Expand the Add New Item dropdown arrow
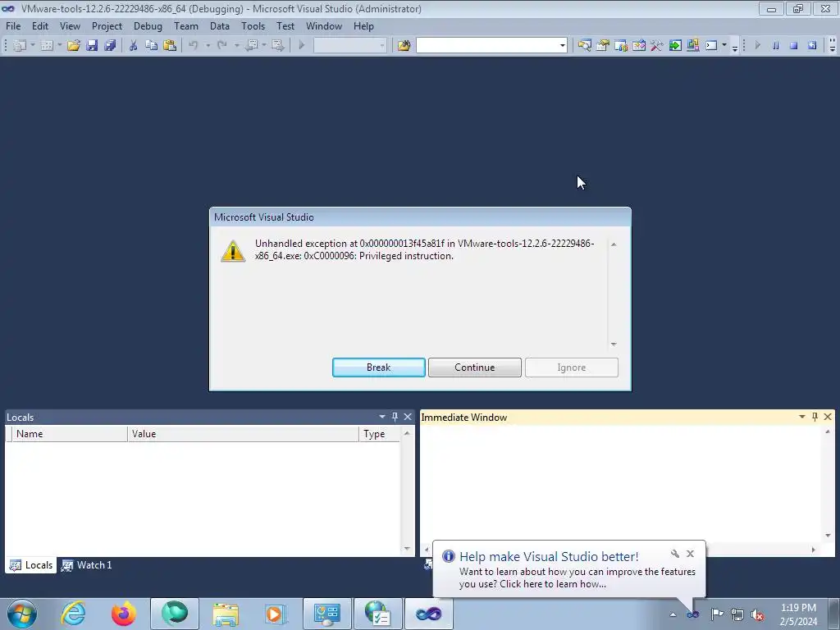 (x=59, y=46)
